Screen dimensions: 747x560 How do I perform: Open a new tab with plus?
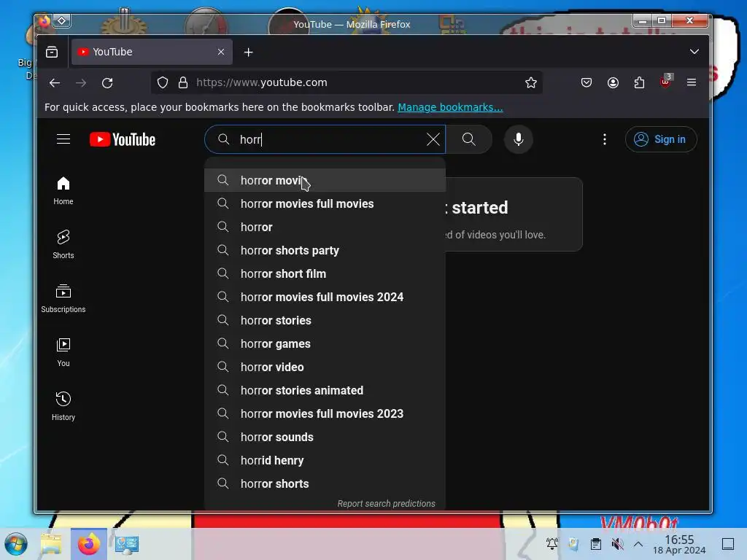248,52
